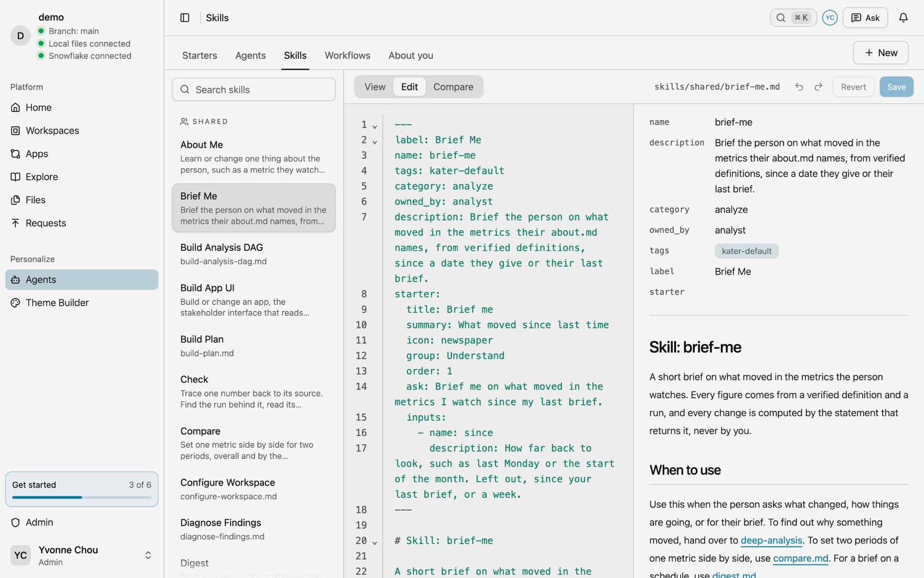Select the Configure Workspace skill
This screenshot has width=924, height=578.
coord(254,489)
